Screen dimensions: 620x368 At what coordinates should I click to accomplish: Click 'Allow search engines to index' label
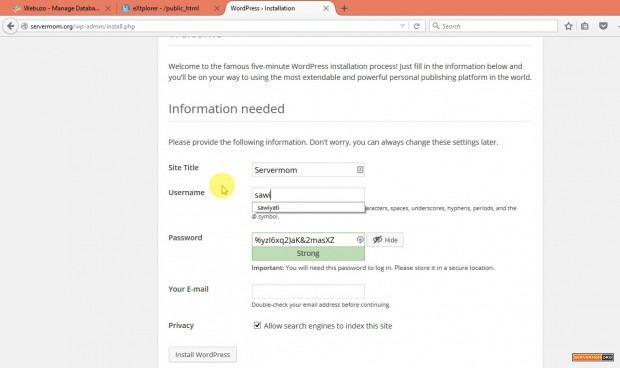tap(328, 326)
